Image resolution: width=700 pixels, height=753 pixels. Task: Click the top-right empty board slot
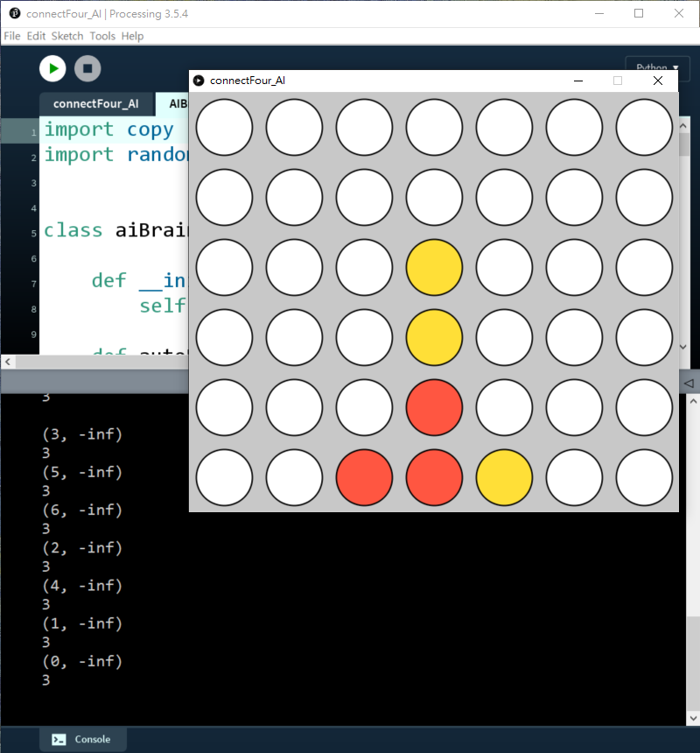click(644, 128)
